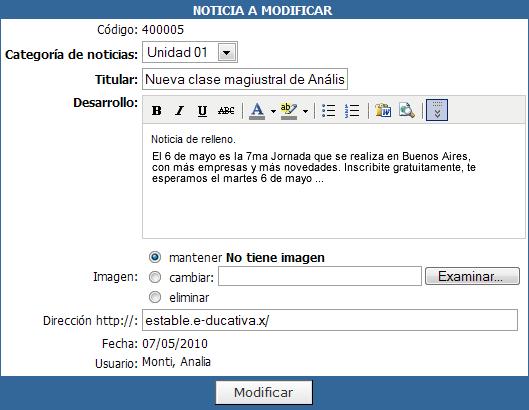Apply the text color A swatch
The width and height of the screenshot is (529, 410).
(257, 110)
